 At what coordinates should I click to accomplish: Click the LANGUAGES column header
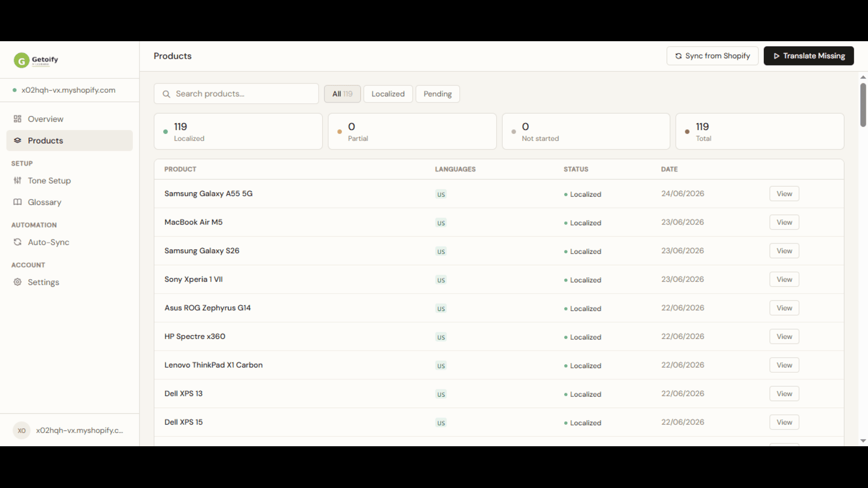pyautogui.click(x=455, y=169)
